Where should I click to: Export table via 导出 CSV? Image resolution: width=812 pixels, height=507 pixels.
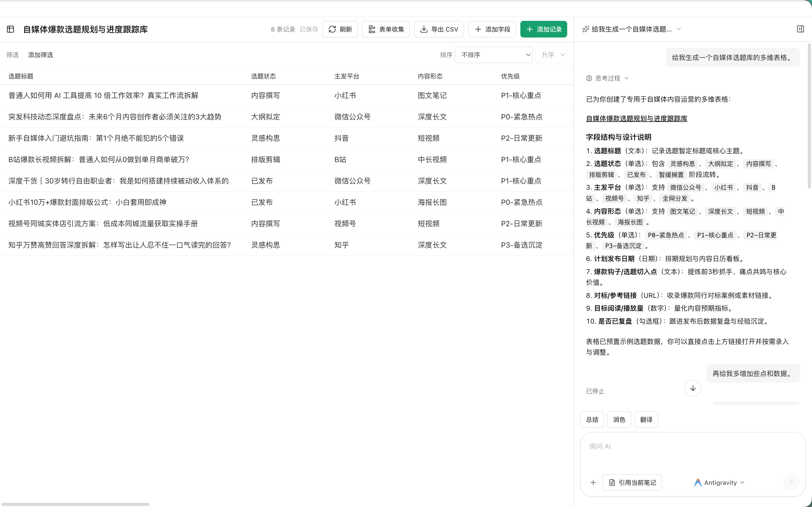coord(439,29)
